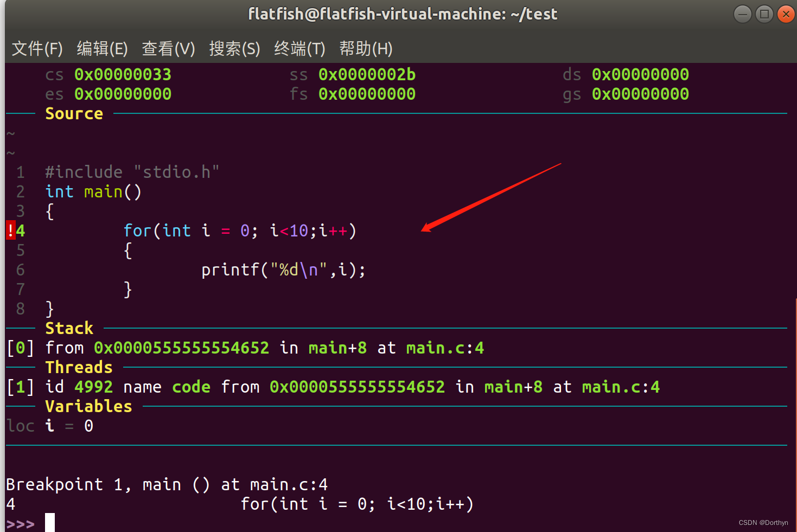Screen dimensions: 797x532
Task: Click stack frame address 0x0000555555554652
Action: pos(182,348)
